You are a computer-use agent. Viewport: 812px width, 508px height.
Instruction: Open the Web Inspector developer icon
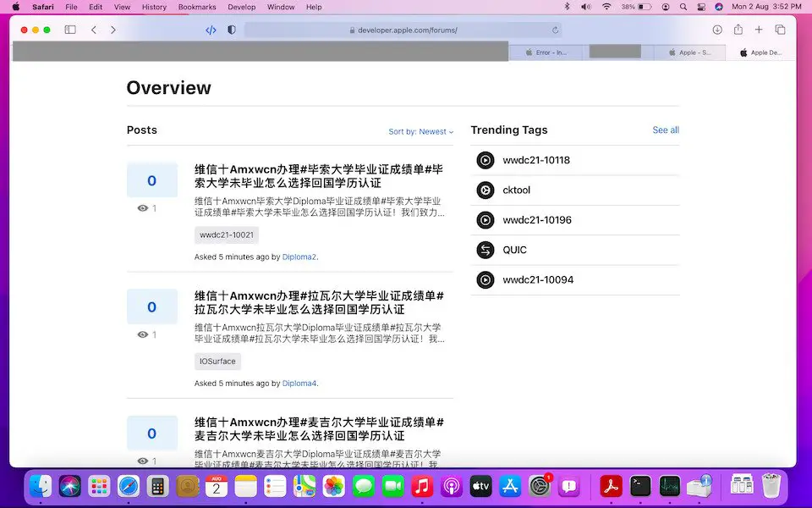pos(211,30)
